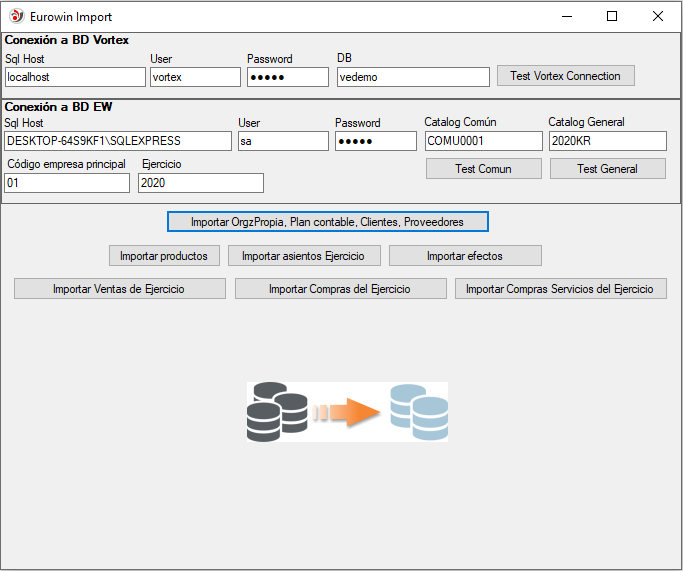
Task: Click the Importar efectos button
Action: pos(464,256)
